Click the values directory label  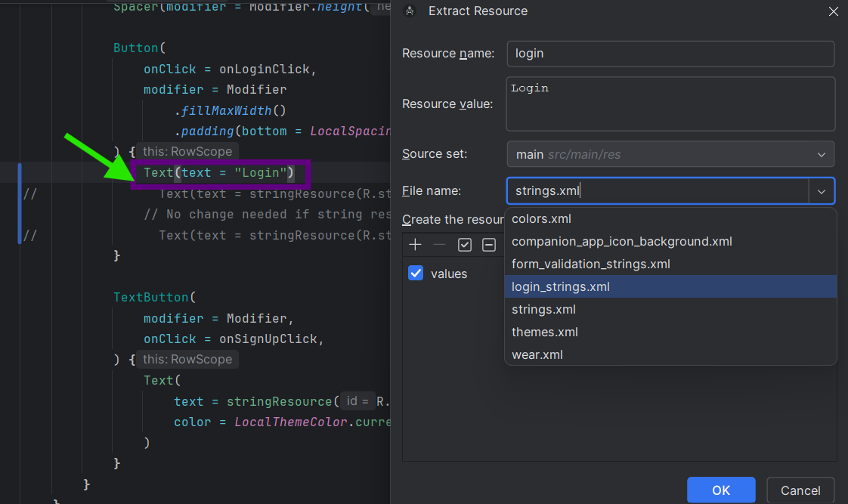pos(449,274)
